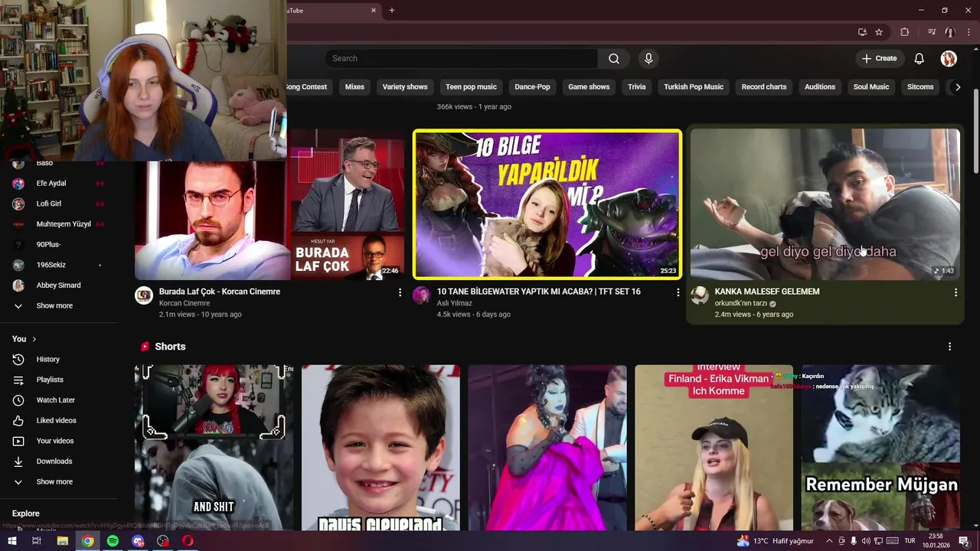Open Muhteşem Yüzyıl subscription channel
Image resolution: width=980 pixels, height=551 pixels.
(x=58, y=224)
